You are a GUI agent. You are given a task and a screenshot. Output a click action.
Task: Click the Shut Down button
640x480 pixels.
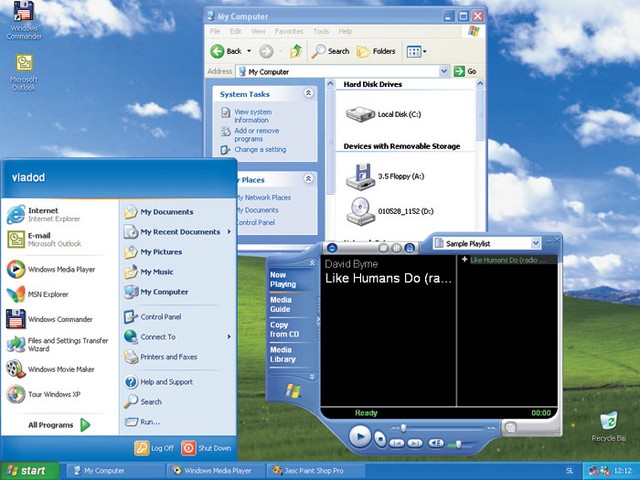point(206,448)
